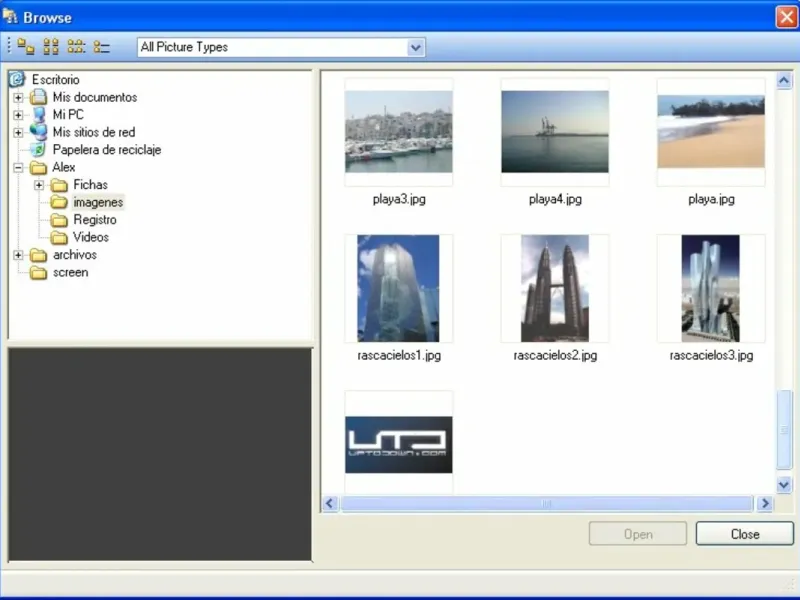Click the Alex folder icon
The width and height of the screenshot is (800, 600).
[x=38, y=167]
